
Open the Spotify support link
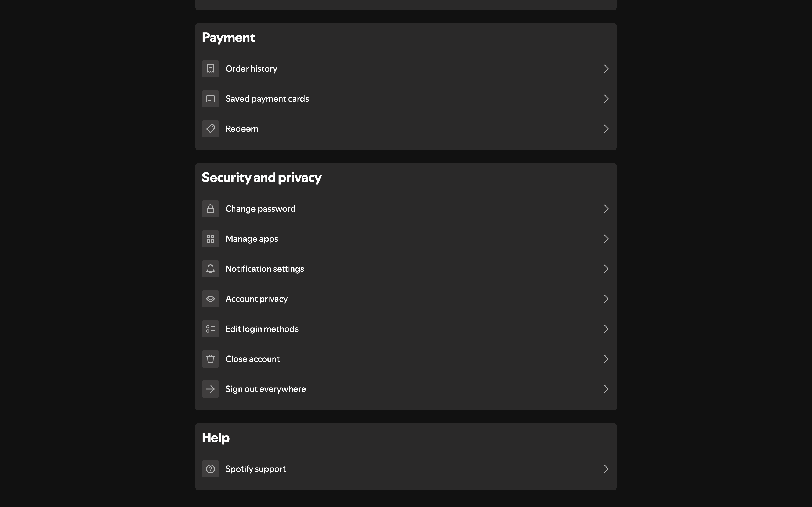click(x=255, y=469)
